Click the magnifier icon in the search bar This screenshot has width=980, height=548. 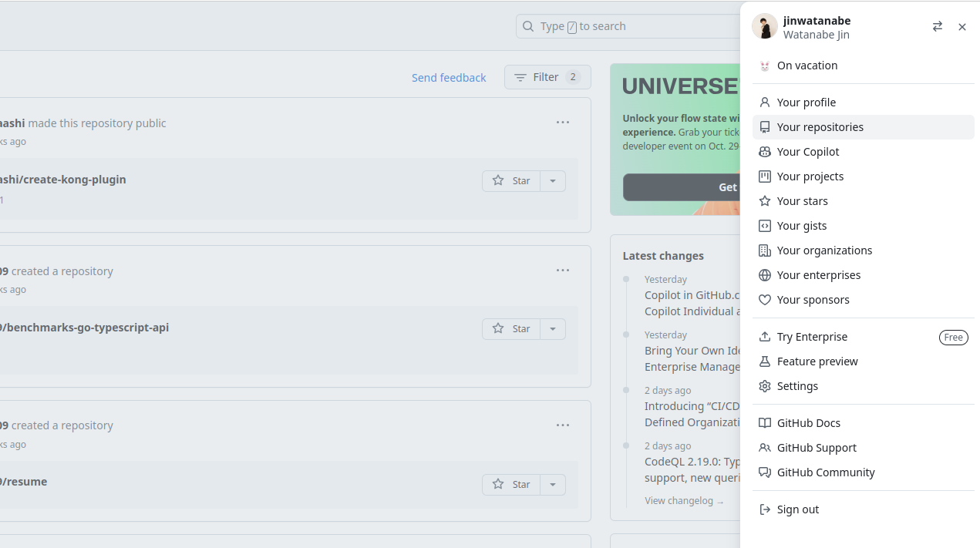pos(528,26)
